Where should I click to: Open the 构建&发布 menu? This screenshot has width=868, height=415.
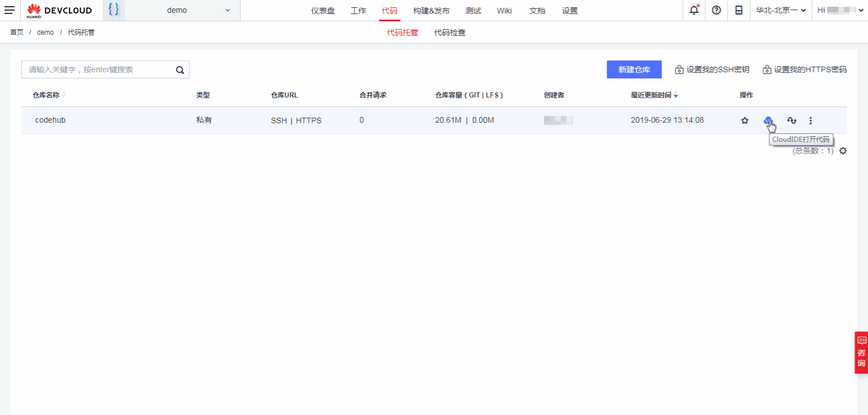pos(431,11)
